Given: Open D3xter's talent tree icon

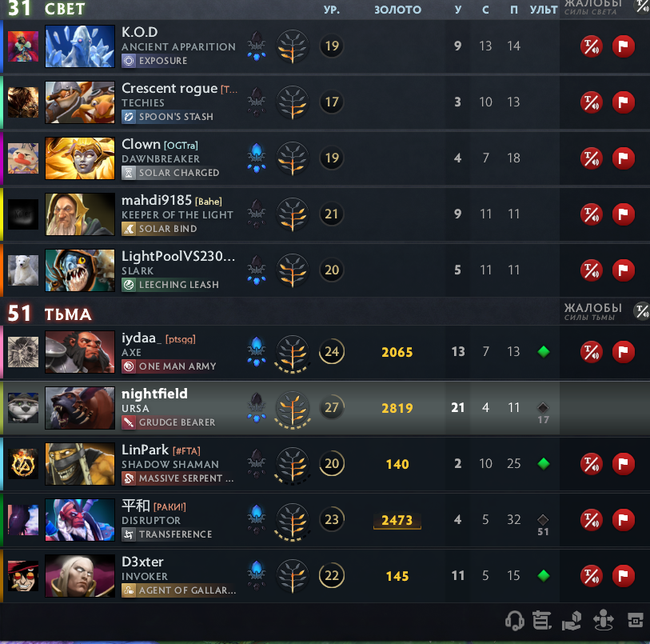Looking at the screenshot, I should tap(293, 575).
